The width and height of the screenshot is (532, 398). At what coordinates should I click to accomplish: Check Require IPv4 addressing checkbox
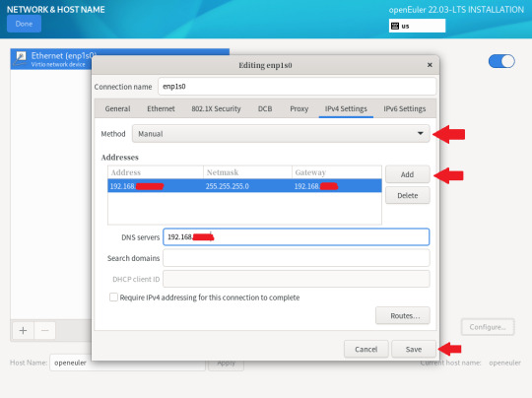coord(113,298)
